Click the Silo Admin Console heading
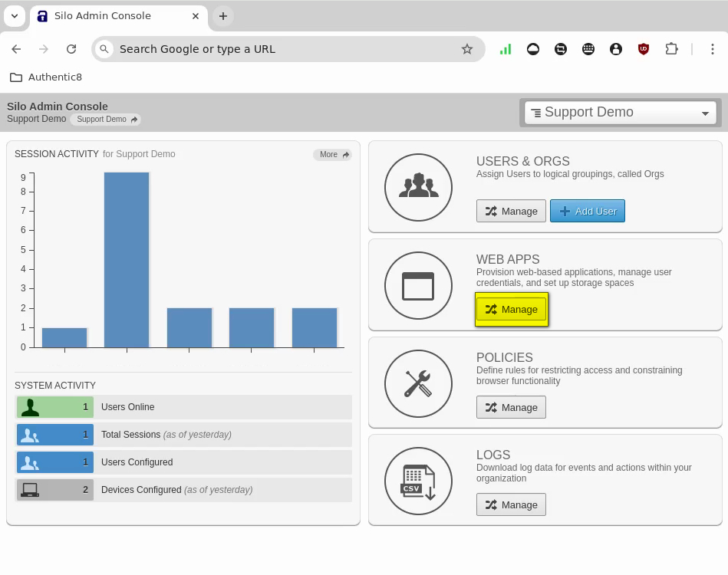Image resolution: width=728 pixels, height=575 pixels. click(x=57, y=107)
